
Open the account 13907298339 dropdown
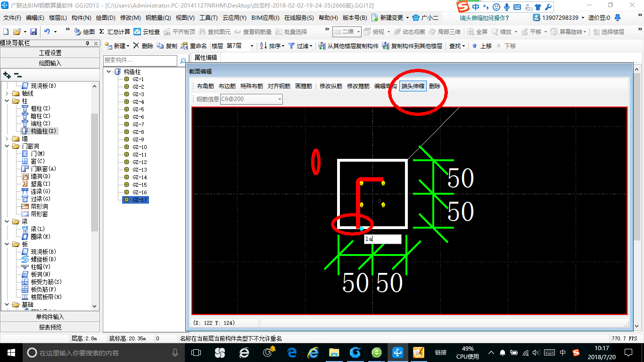pos(559,18)
